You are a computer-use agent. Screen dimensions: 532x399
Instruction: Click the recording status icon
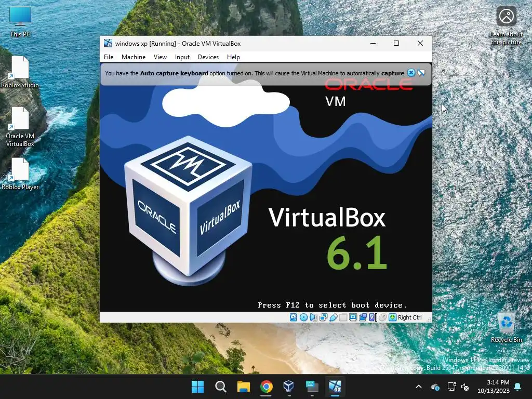363,317
